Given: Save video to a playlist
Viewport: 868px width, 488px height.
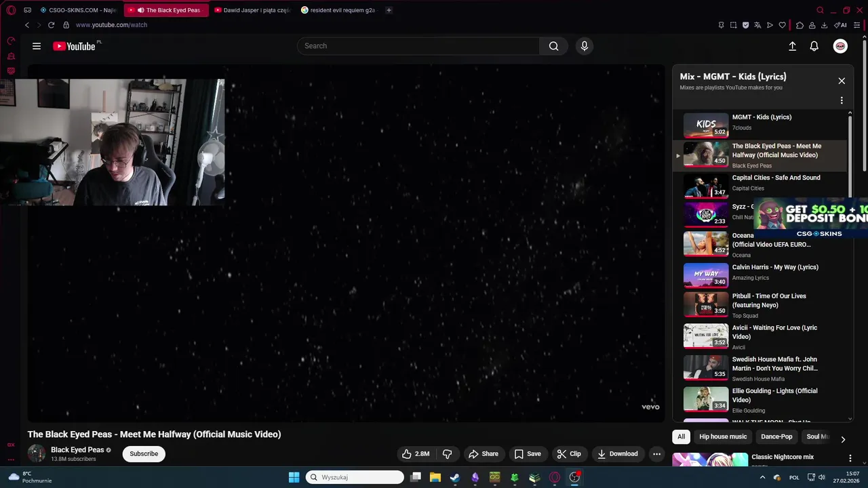Looking at the screenshot, I should click(x=527, y=453).
